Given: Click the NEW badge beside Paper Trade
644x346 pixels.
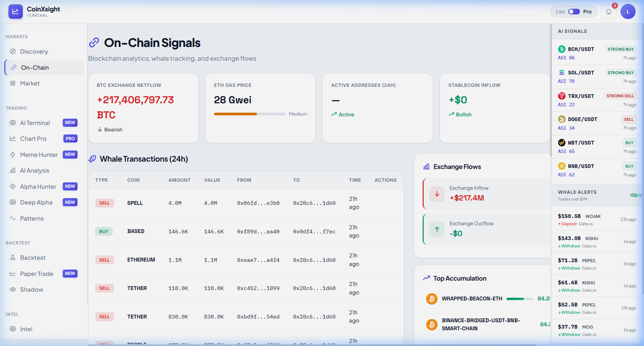Looking at the screenshot, I should [70, 274].
